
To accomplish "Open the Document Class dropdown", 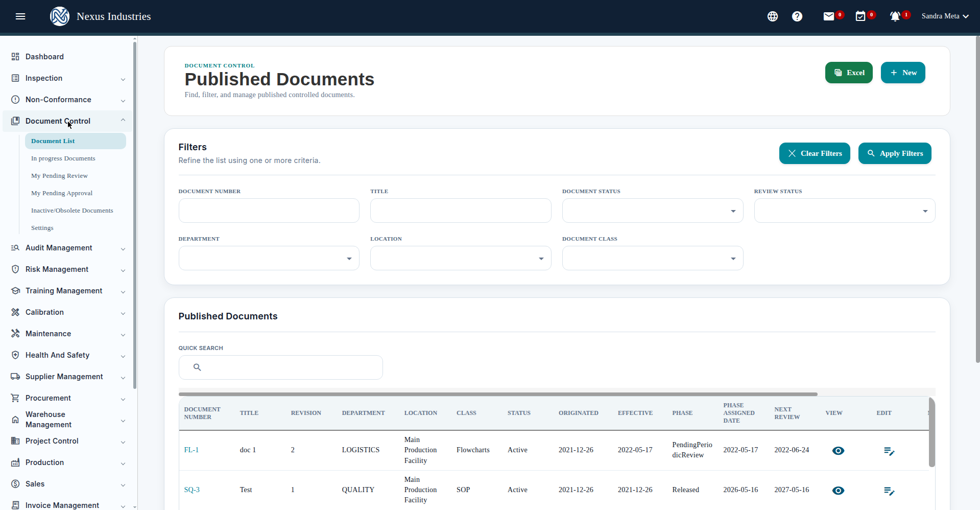I will pyautogui.click(x=653, y=258).
